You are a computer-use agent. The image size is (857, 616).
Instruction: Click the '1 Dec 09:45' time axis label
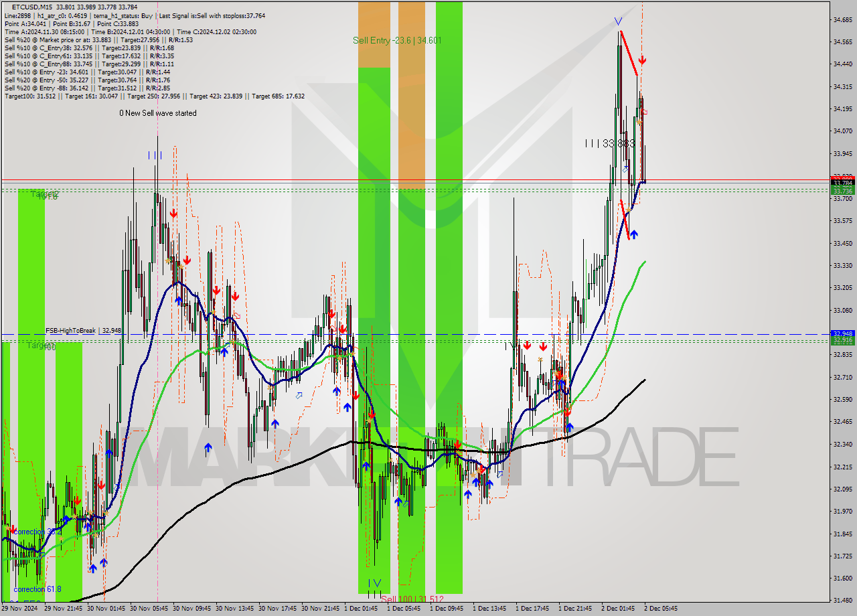448,609
